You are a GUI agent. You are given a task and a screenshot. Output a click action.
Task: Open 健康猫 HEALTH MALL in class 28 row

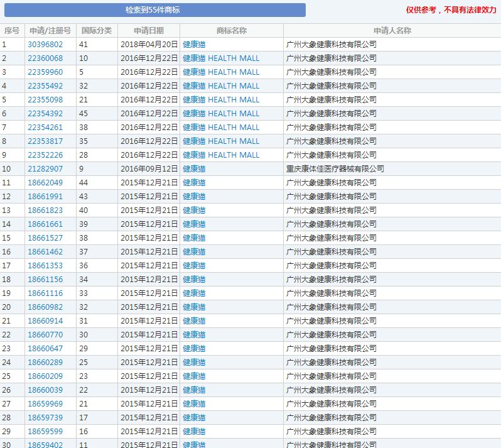click(221, 155)
